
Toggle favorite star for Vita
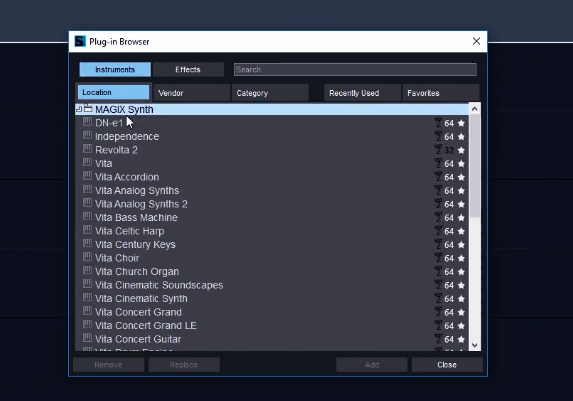[x=461, y=164]
